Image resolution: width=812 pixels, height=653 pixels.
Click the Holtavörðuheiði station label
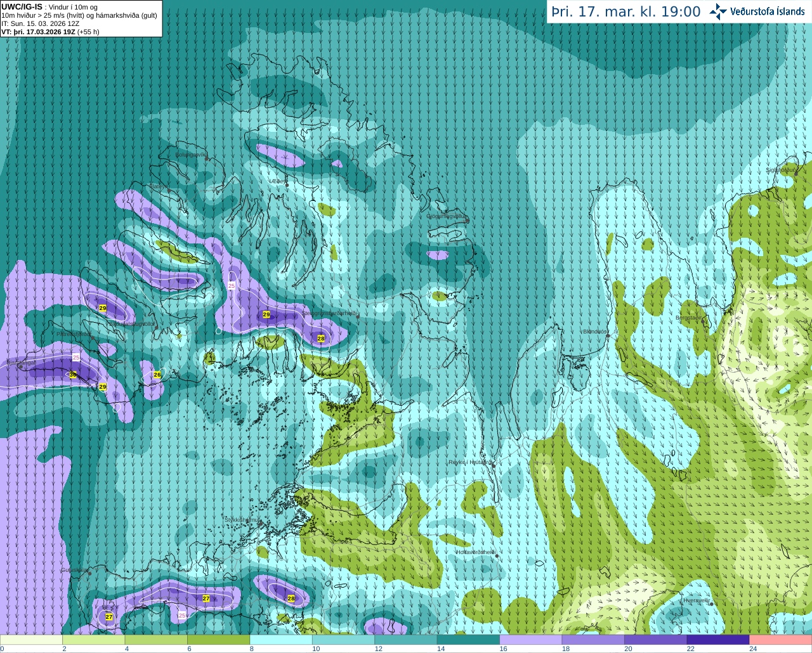(x=475, y=552)
